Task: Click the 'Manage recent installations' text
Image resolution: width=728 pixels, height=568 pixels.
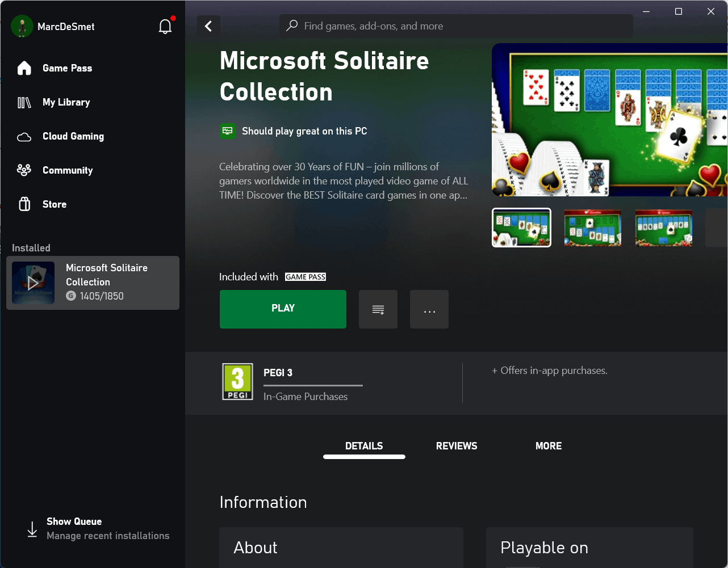Action: [108, 536]
